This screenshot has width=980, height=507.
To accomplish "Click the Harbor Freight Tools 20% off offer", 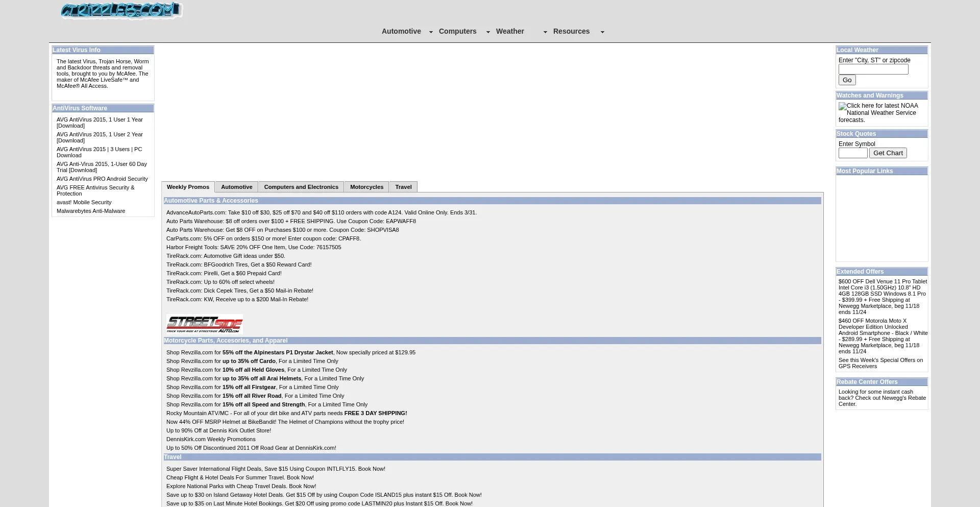I will point(254,247).
